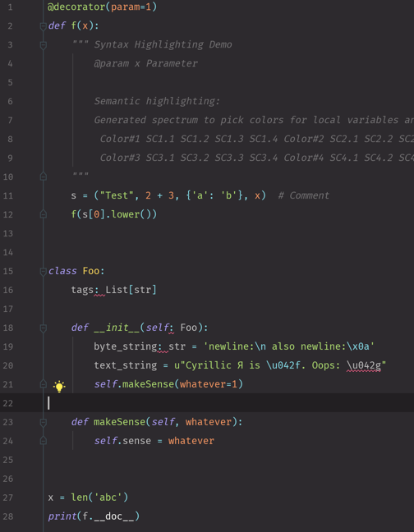The height and width of the screenshot is (532, 414).
Task: Click the fold end marker on line 12
Action: 43,213
